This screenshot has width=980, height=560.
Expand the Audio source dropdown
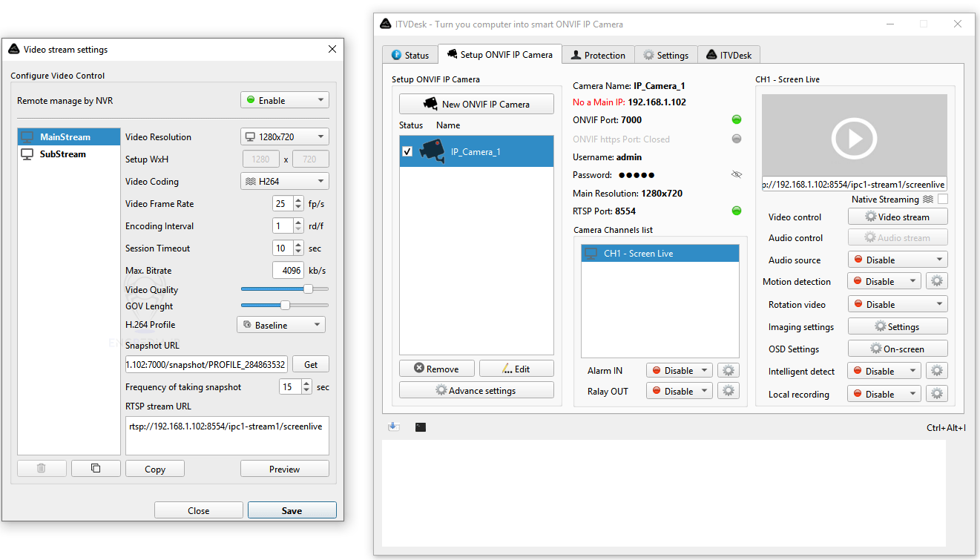point(898,260)
